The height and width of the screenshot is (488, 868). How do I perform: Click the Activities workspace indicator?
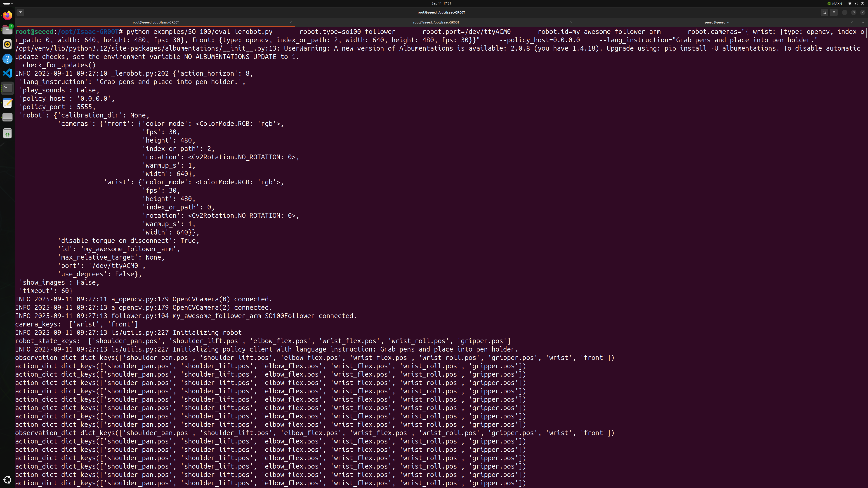pyautogui.click(x=8, y=3)
